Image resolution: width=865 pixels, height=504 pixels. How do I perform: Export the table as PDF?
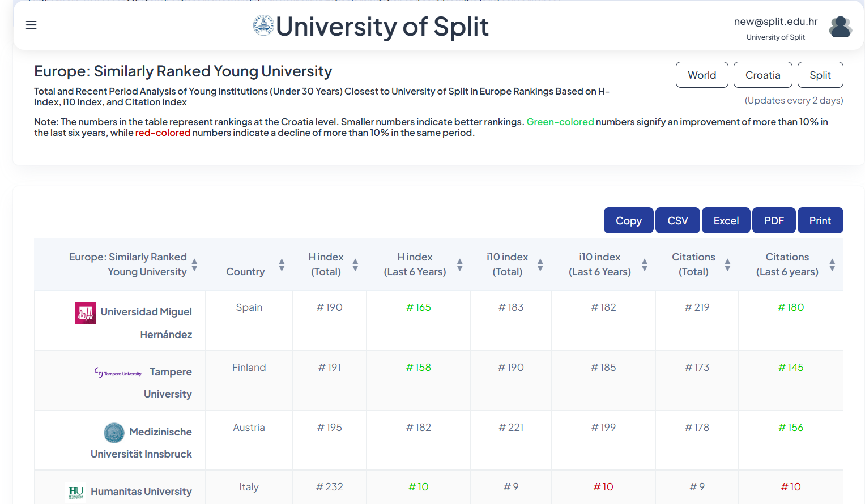pos(774,220)
